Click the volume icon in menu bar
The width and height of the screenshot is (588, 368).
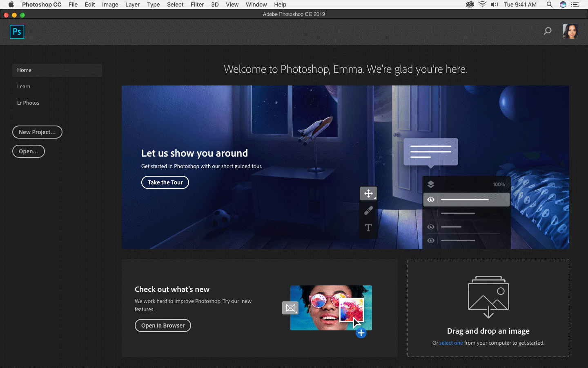(x=494, y=4)
